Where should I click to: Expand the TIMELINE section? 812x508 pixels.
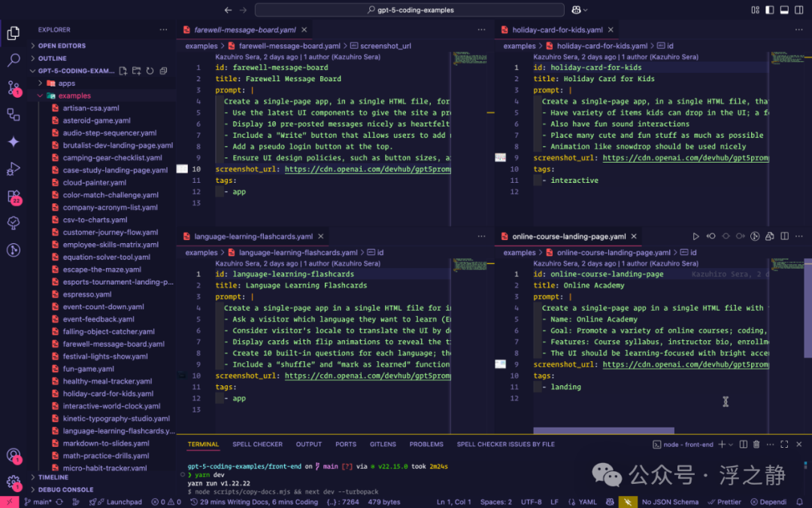point(53,477)
